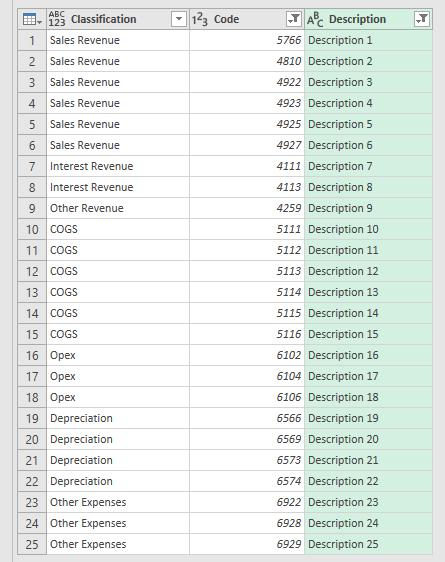Open the Classification column filter dropdown

[x=179, y=19]
